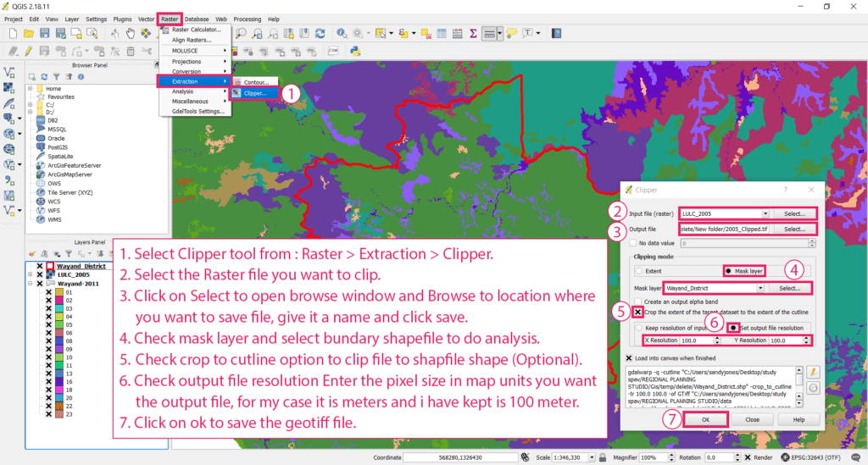Open layer styling brush icon in Layers Panel
868x465 pixels.
coord(32,254)
